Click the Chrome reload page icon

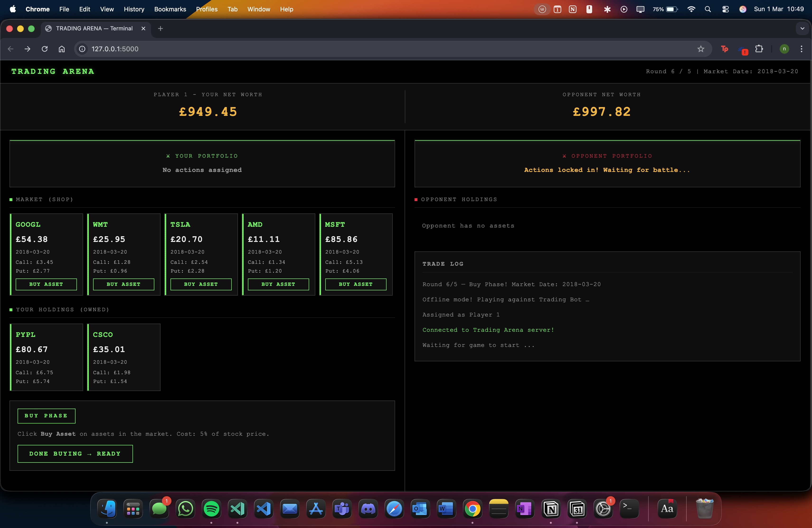pos(45,49)
